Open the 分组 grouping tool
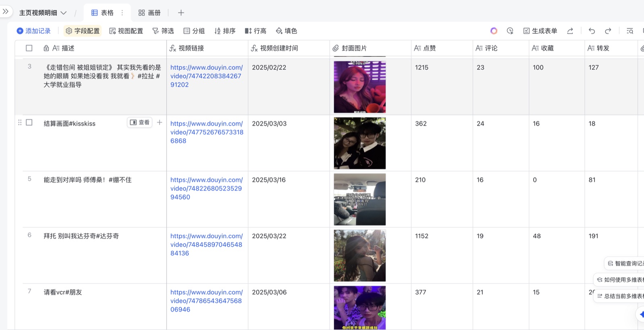This screenshot has width=644, height=330. point(194,31)
